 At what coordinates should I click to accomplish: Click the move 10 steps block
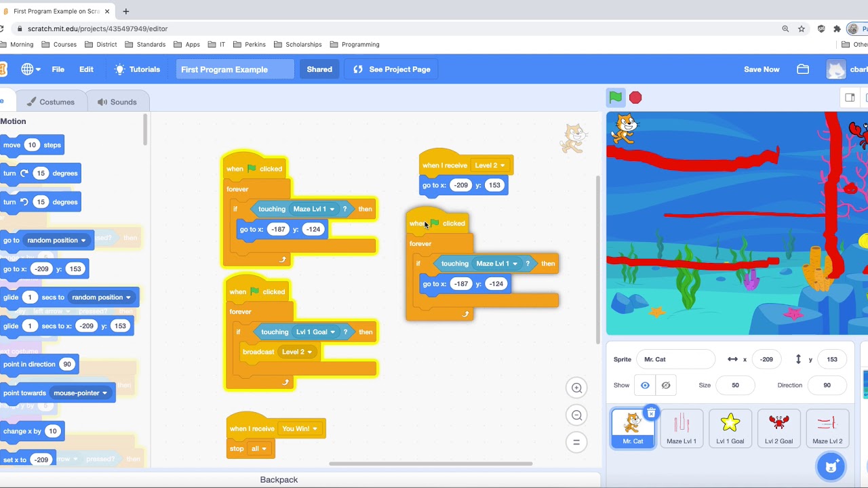tap(31, 145)
